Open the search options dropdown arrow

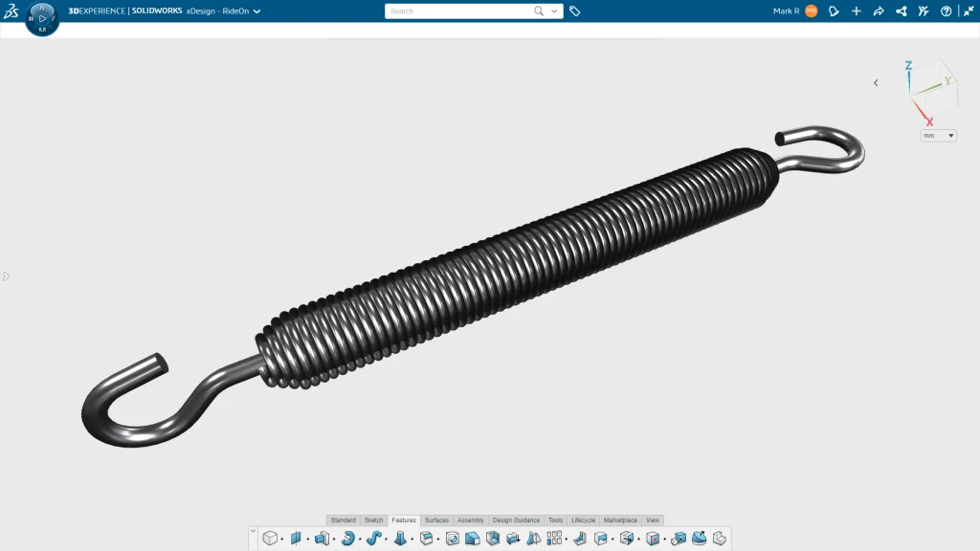[554, 11]
